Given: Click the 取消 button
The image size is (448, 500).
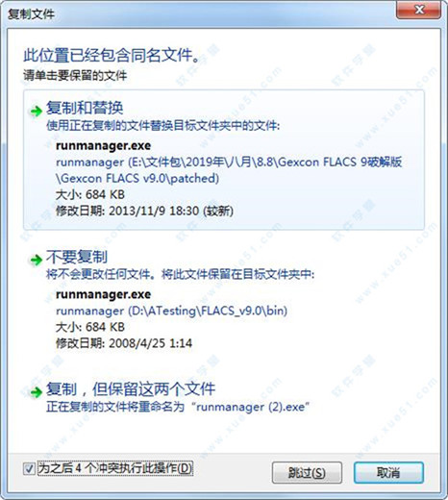Looking at the screenshot, I should [388, 472].
